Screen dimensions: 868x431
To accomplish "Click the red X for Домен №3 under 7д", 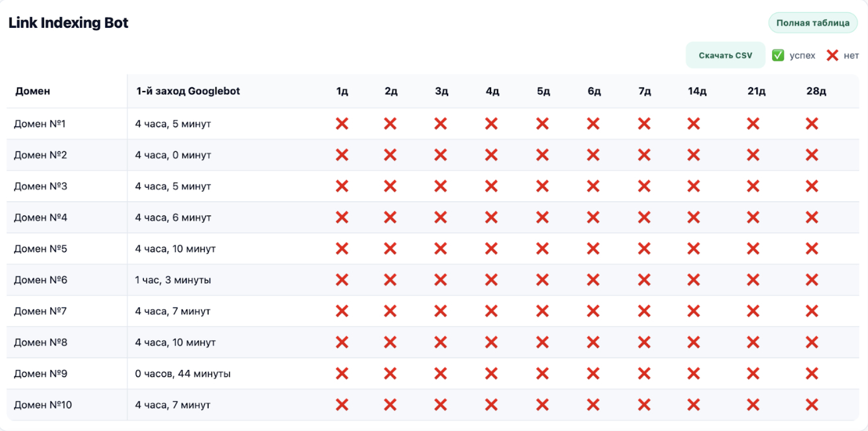I will coord(644,186).
